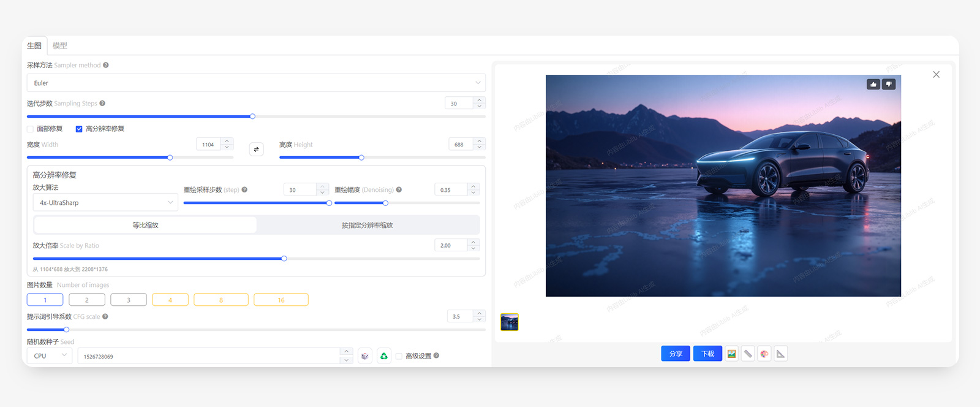Click the straight ruler icon below the image
This screenshot has height=407, width=980.
tap(748, 354)
